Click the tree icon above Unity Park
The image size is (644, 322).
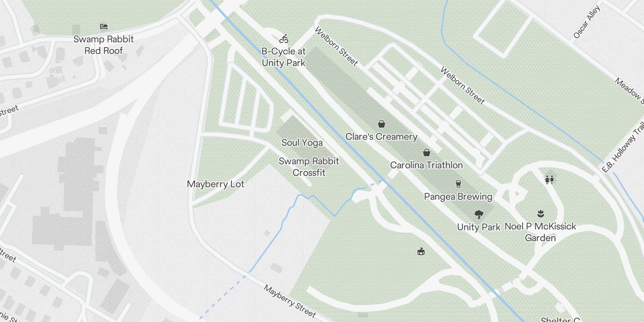point(479,214)
